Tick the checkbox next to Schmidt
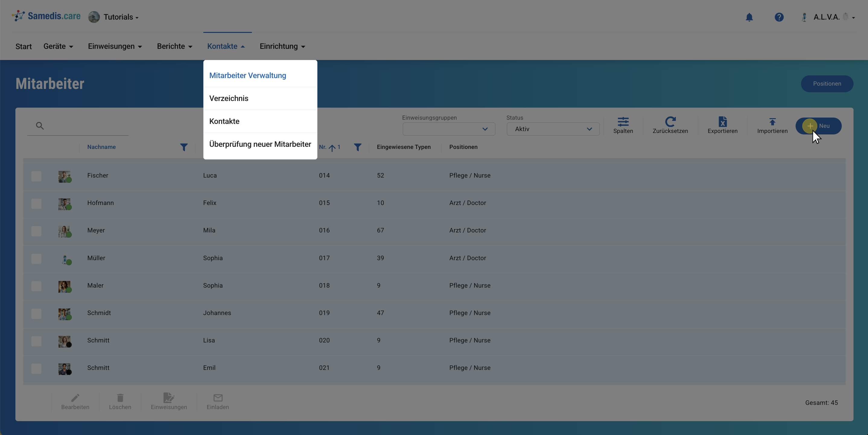The image size is (868, 435). click(x=37, y=314)
